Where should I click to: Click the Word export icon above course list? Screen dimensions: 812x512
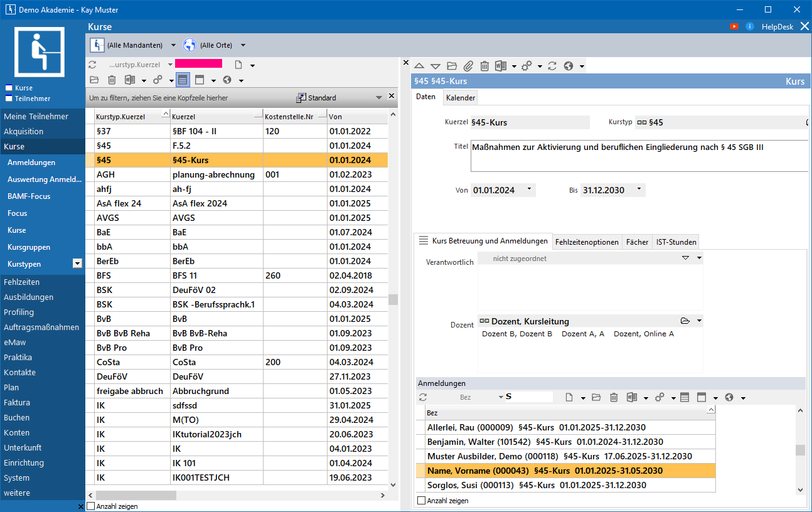click(x=131, y=80)
